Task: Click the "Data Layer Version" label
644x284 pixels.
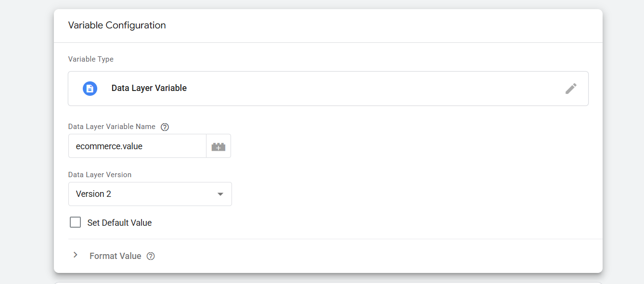Action: (x=100, y=175)
